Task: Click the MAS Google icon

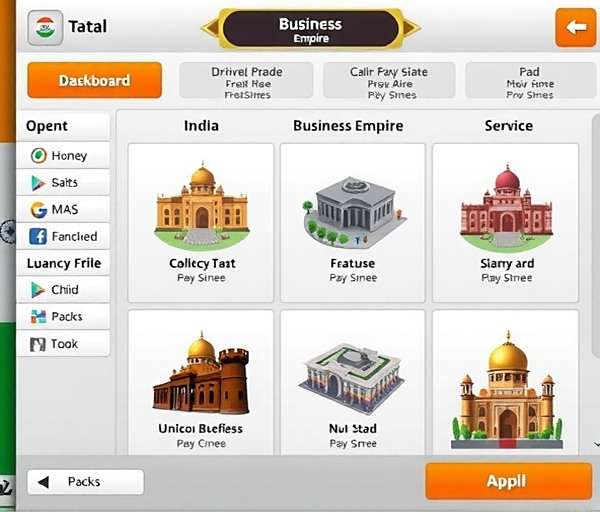Action: (x=39, y=210)
